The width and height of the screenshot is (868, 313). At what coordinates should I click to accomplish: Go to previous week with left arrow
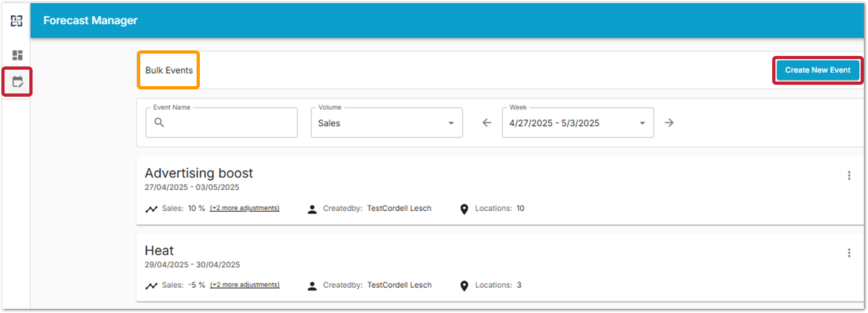[x=487, y=123]
